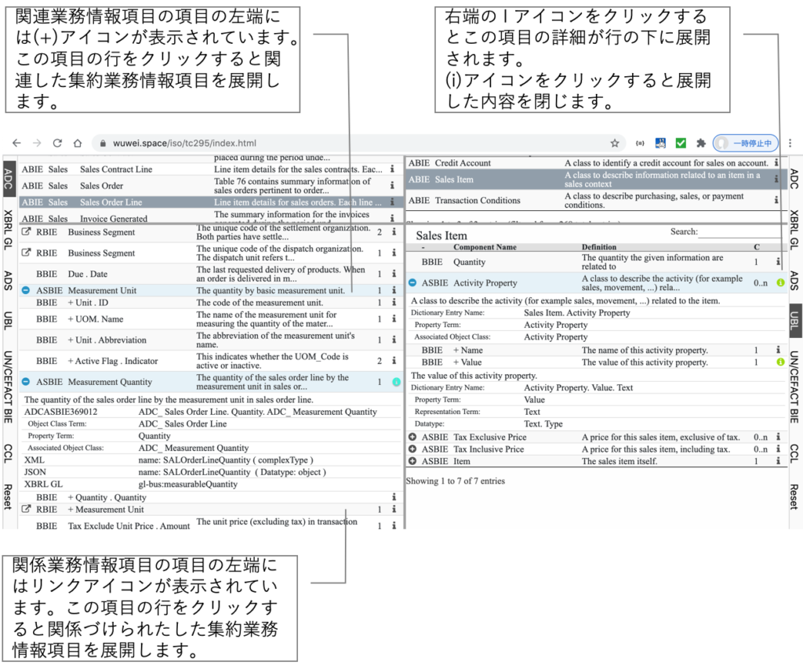
Task: Switch to CCL tab in right sidebar
Action: (794, 453)
